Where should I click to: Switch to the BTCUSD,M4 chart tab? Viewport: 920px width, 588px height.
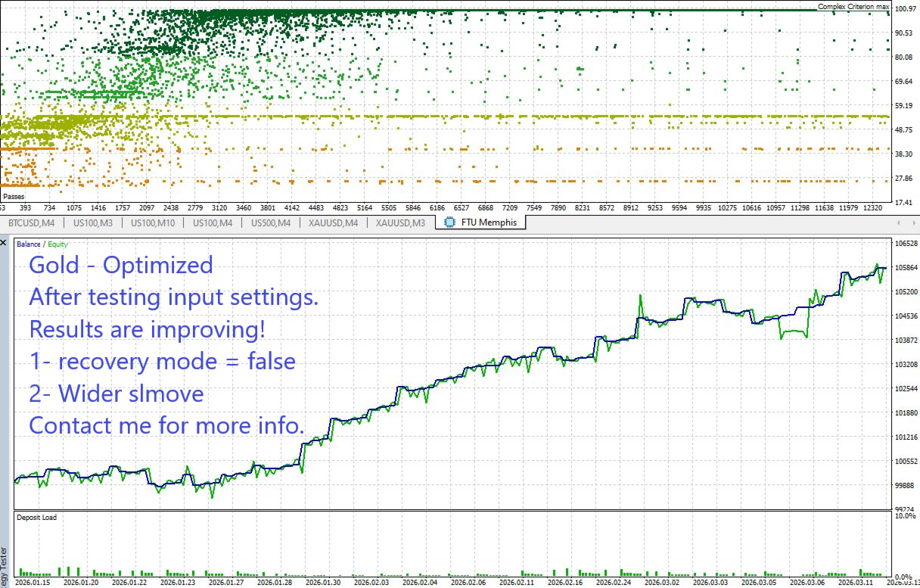[32, 223]
